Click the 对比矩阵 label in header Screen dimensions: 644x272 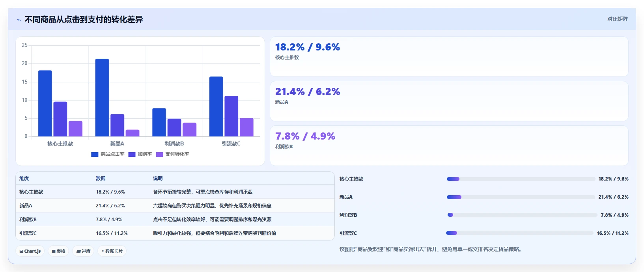[x=617, y=19]
